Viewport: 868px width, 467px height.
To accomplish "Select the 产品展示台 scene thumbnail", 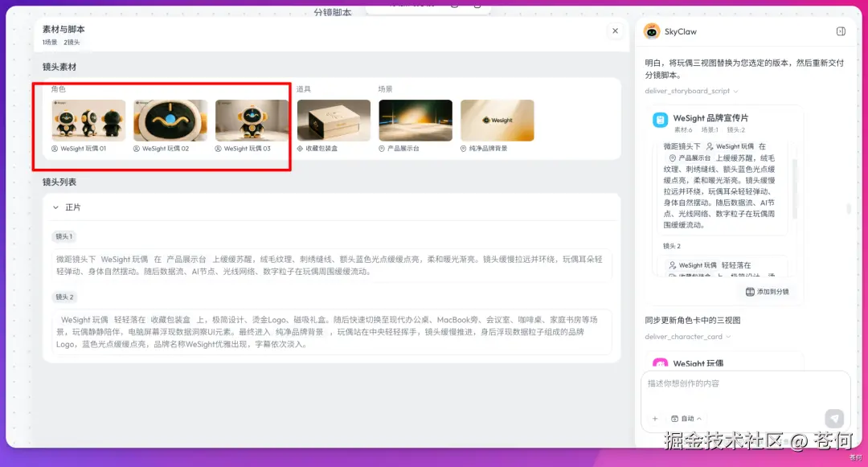I will (x=416, y=120).
